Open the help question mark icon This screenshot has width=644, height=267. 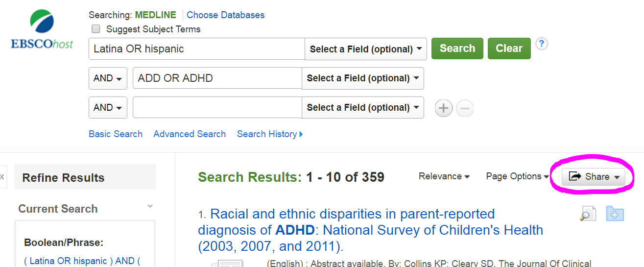(541, 44)
